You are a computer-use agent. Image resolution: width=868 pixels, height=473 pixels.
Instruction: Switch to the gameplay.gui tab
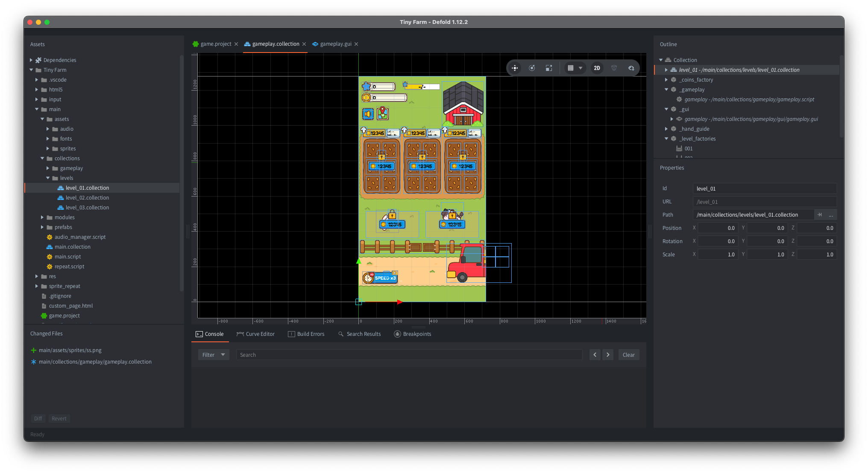pyautogui.click(x=335, y=44)
